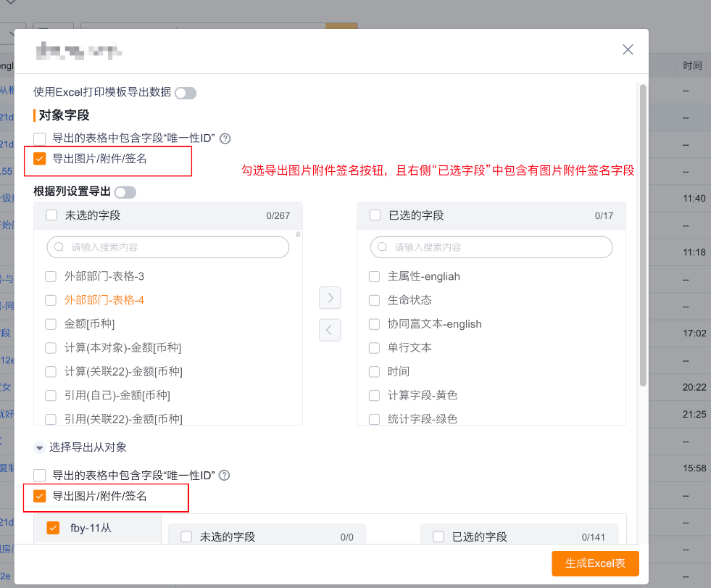Click 11:40 time cell in background table
Screen dimensions: 711x588
click(694, 198)
